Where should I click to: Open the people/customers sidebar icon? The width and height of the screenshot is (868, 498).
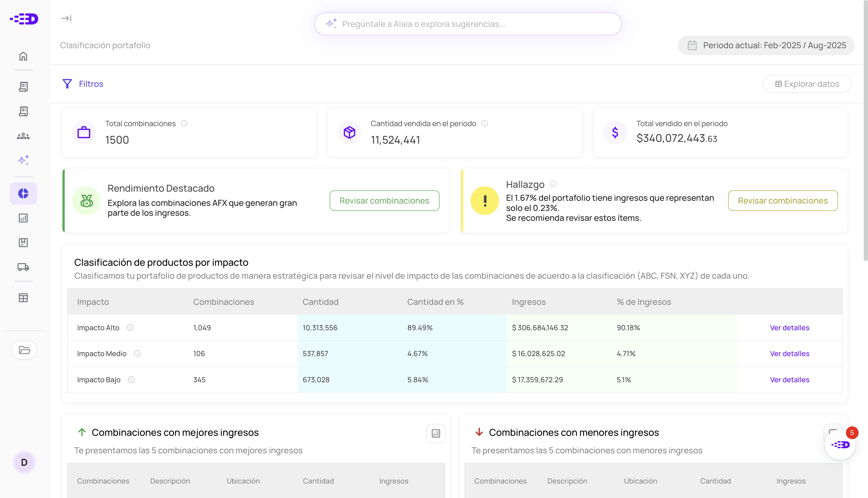tap(23, 136)
